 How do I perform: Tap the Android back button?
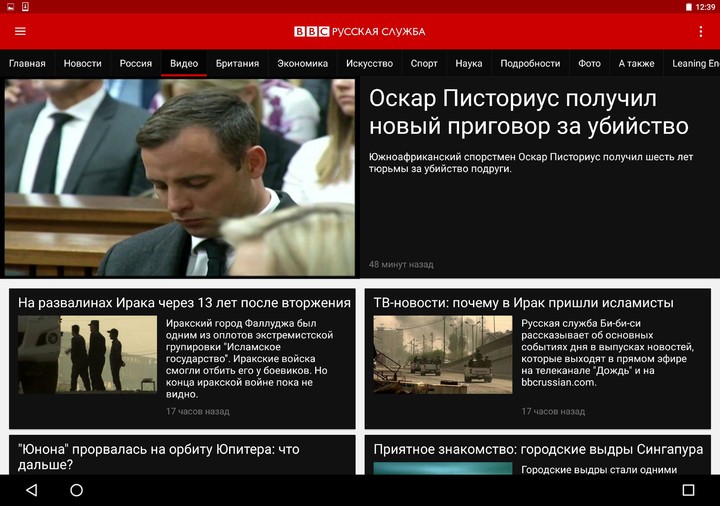(x=31, y=490)
